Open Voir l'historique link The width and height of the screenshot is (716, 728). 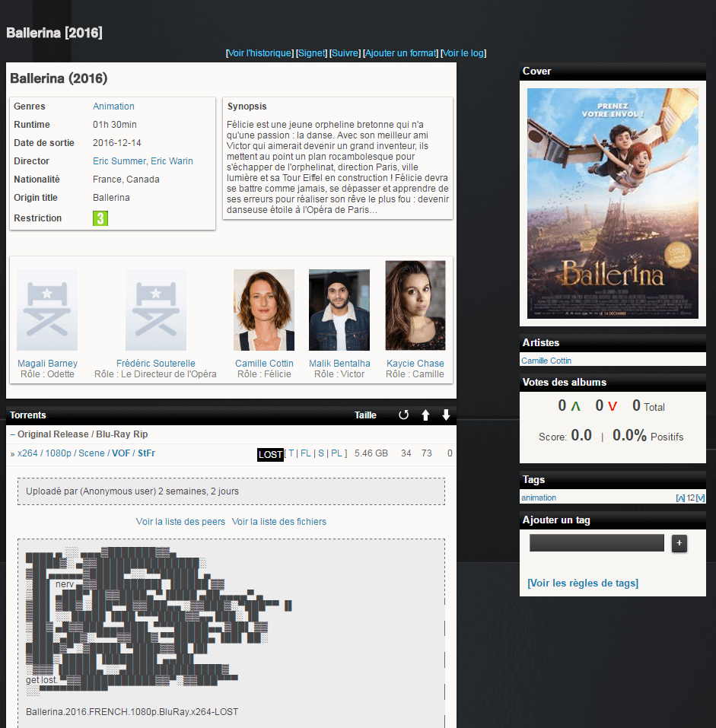259,53
